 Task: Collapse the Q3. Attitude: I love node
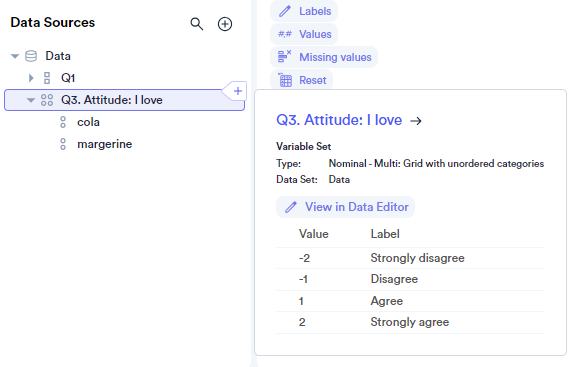(x=31, y=100)
